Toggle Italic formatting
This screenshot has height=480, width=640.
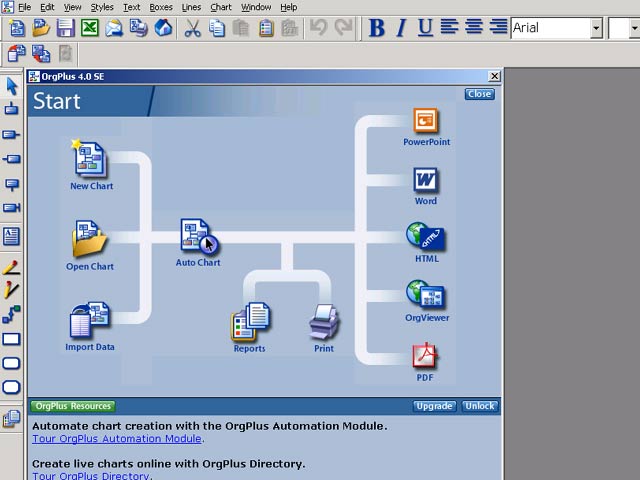point(401,28)
